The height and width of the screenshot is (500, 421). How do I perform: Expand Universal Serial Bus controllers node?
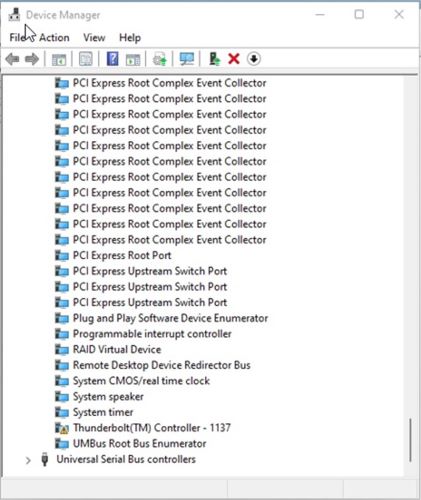coord(28,460)
